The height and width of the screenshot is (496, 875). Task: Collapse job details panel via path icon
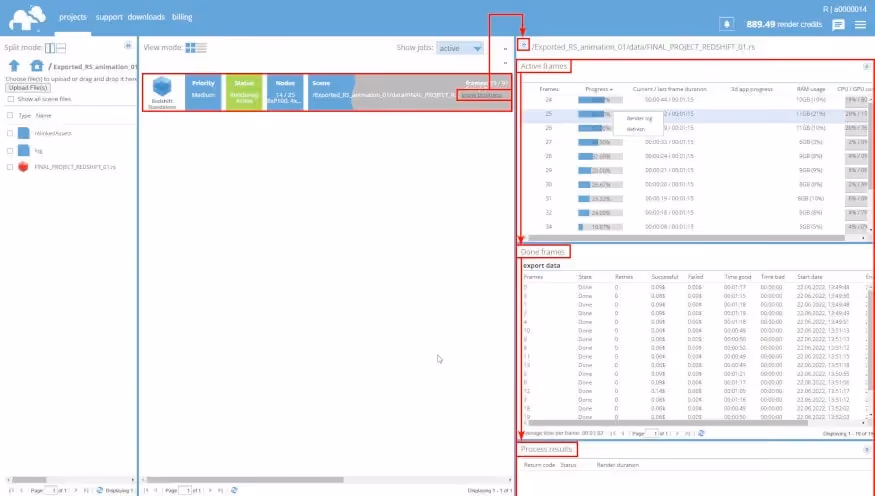click(523, 45)
